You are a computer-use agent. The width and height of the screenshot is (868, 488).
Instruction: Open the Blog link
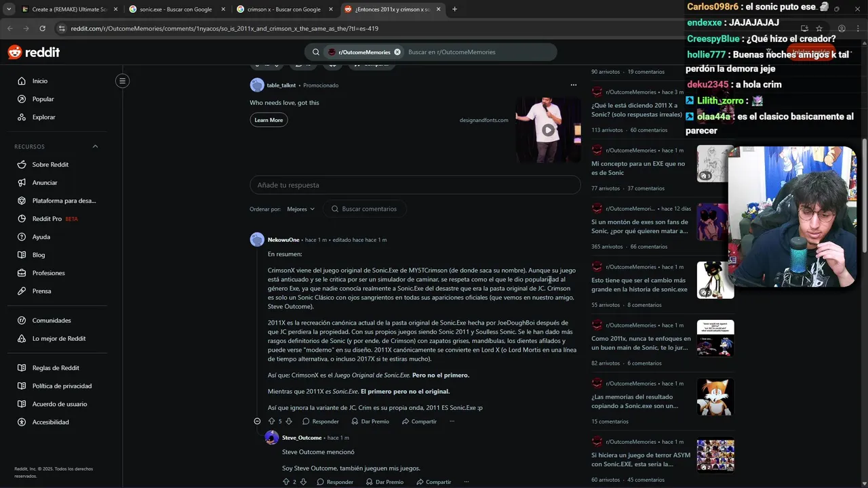[39, 255]
